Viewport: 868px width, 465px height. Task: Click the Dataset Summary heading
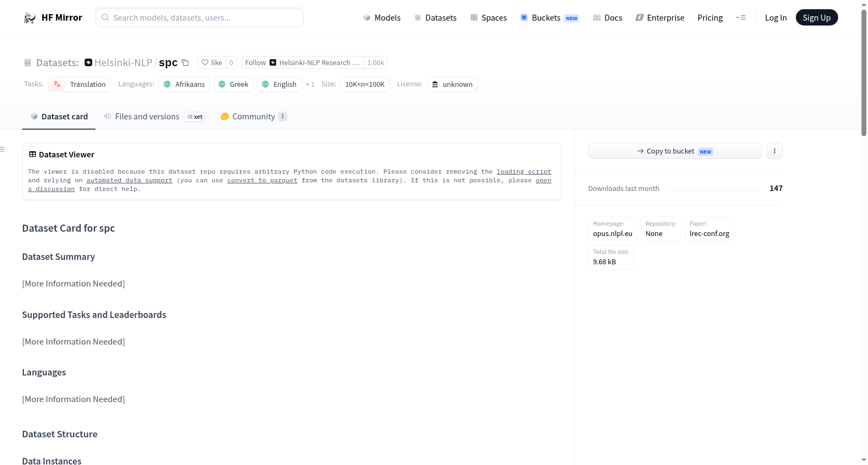click(x=59, y=257)
